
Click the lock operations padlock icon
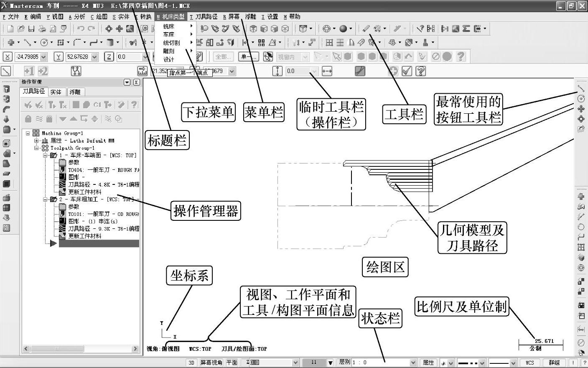coord(28,119)
